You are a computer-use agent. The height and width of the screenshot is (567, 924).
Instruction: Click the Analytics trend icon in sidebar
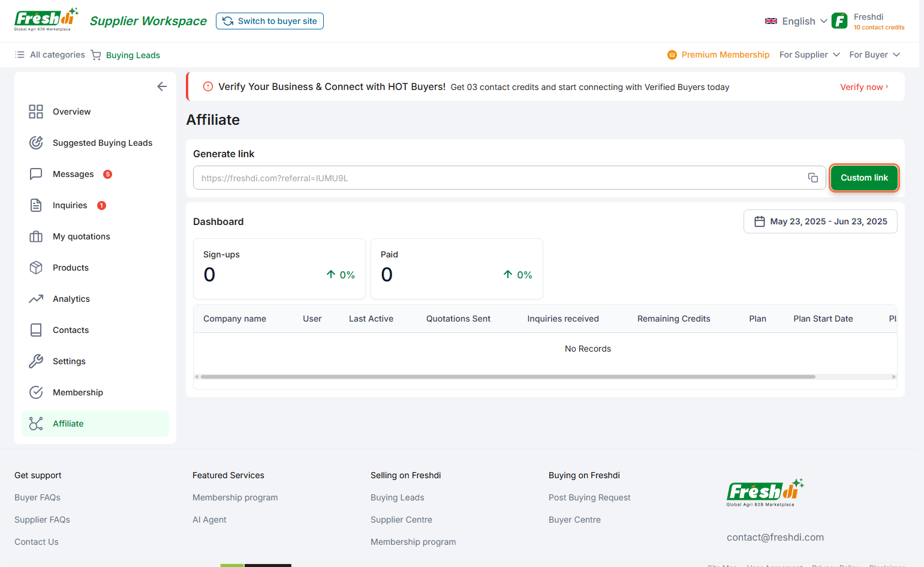pos(36,299)
